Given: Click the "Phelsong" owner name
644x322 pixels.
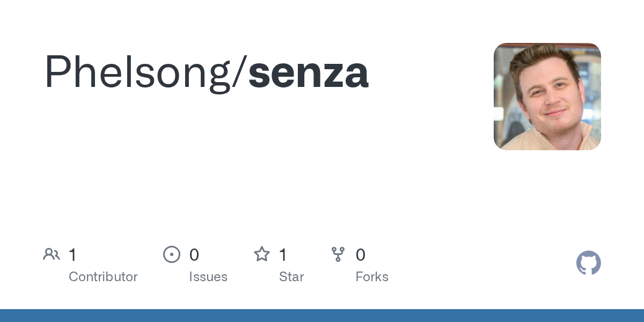Looking at the screenshot, I should click(x=137, y=72).
